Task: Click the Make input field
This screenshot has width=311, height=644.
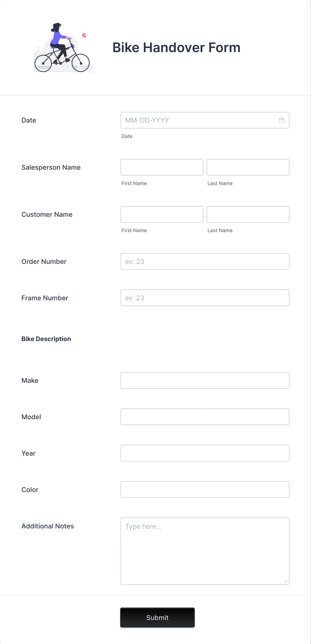Action: [x=205, y=380]
